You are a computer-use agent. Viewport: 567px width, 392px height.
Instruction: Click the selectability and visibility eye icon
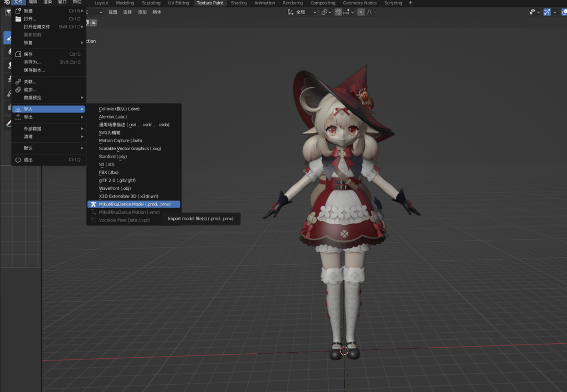click(x=532, y=12)
